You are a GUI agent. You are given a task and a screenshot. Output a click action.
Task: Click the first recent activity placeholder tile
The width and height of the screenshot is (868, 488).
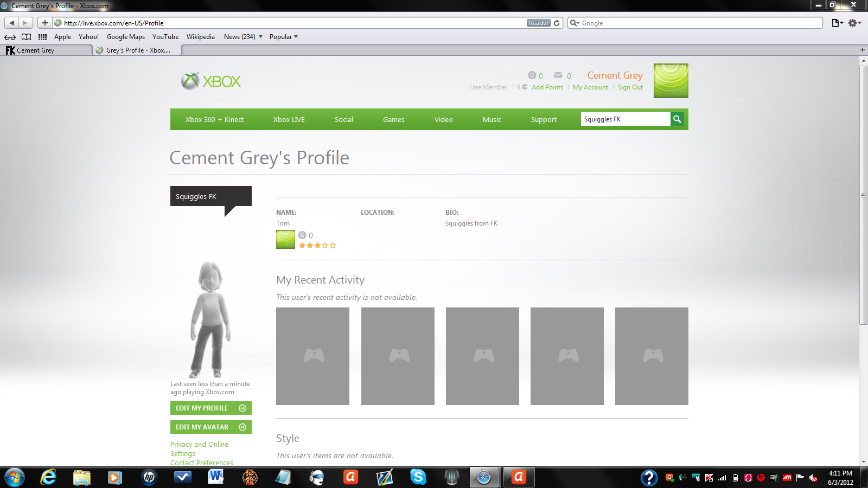pyautogui.click(x=312, y=356)
